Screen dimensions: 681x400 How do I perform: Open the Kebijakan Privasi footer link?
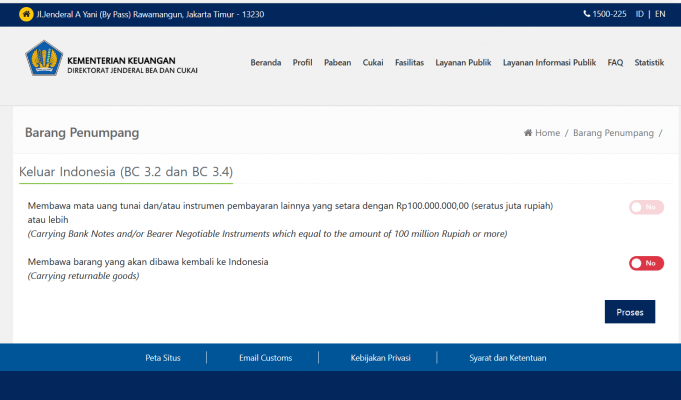(378, 358)
